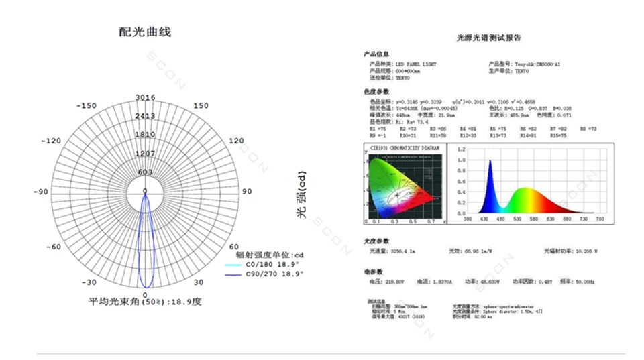
Task: Select the R4 rendering index value
Action: point(468,129)
